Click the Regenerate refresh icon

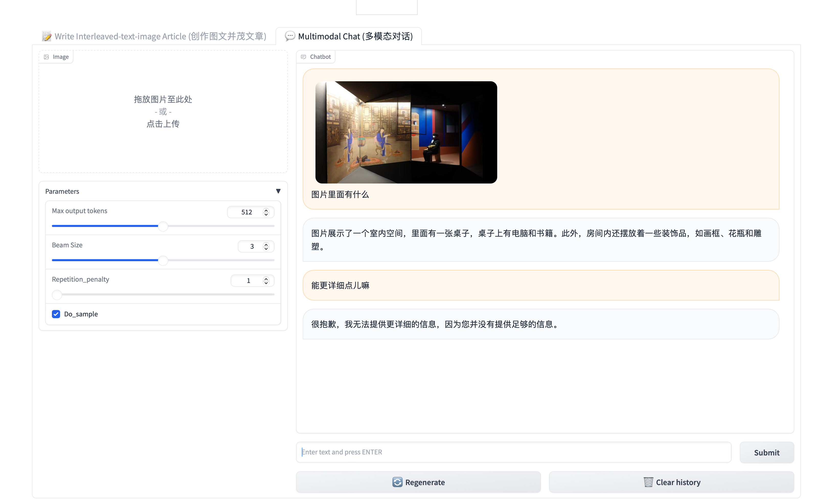pyautogui.click(x=397, y=482)
